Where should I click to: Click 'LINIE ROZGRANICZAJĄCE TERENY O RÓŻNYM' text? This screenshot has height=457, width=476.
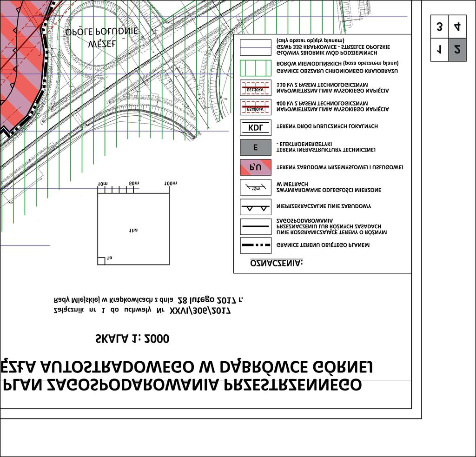point(331,232)
